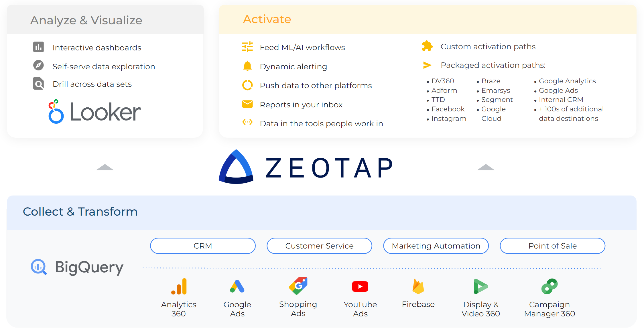Viewport: 644px width, 333px height.
Task: Select the YouTube Ads play icon
Action: tap(360, 286)
